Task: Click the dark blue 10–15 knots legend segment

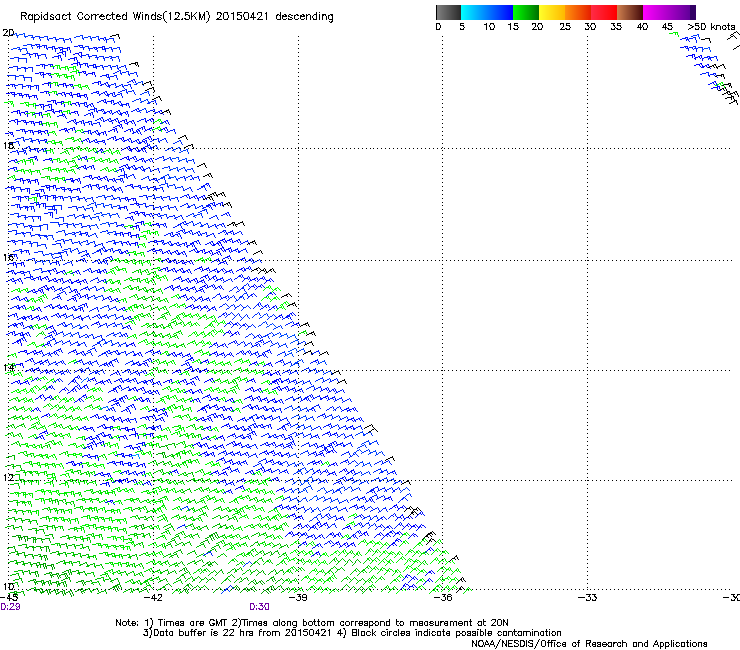Action: (x=500, y=12)
